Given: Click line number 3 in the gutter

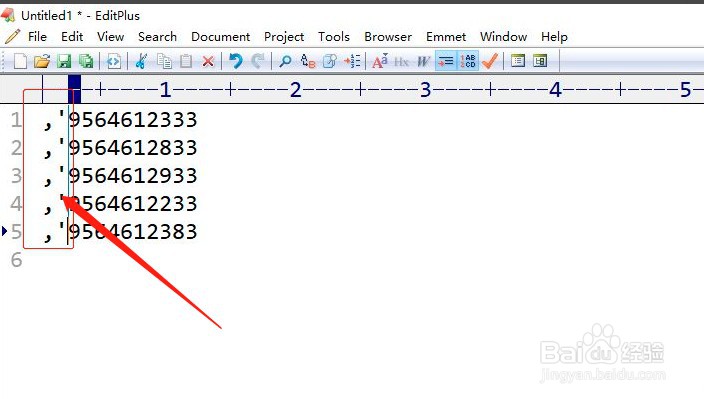Looking at the screenshot, I should click(16, 176).
